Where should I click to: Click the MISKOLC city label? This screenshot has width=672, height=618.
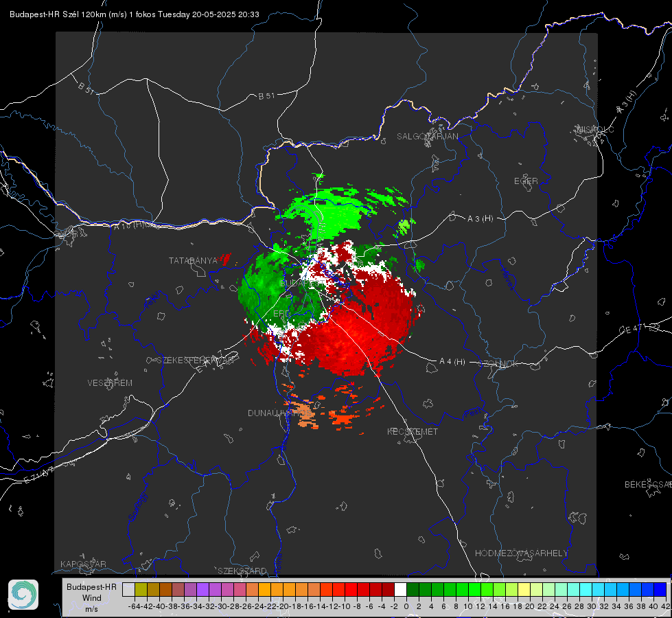[x=595, y=130]
